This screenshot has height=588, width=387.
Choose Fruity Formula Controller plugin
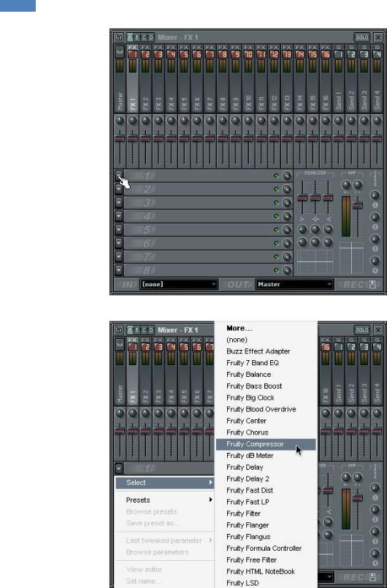tap(266, 549)
